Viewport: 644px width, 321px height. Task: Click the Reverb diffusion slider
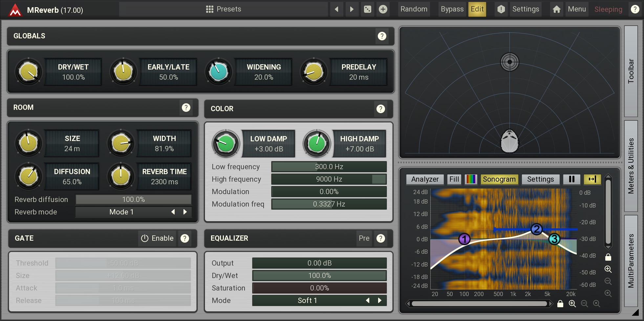[133, 200]
